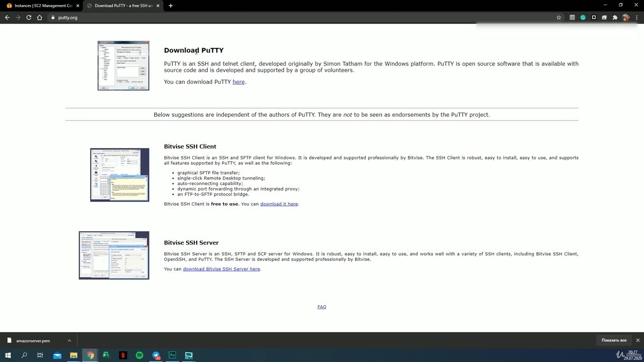The image size is (644, 362).
Task: Click the 'Показать все' downloads button
Action: coord(614,340)
